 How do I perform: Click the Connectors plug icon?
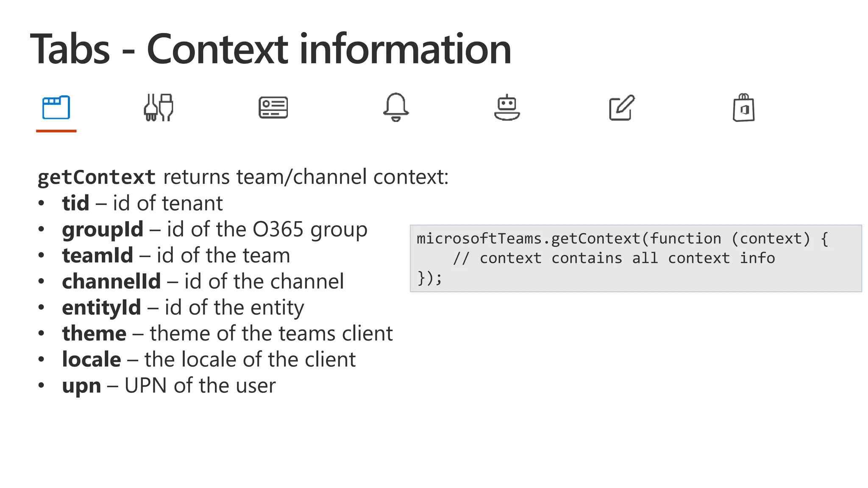159,108
